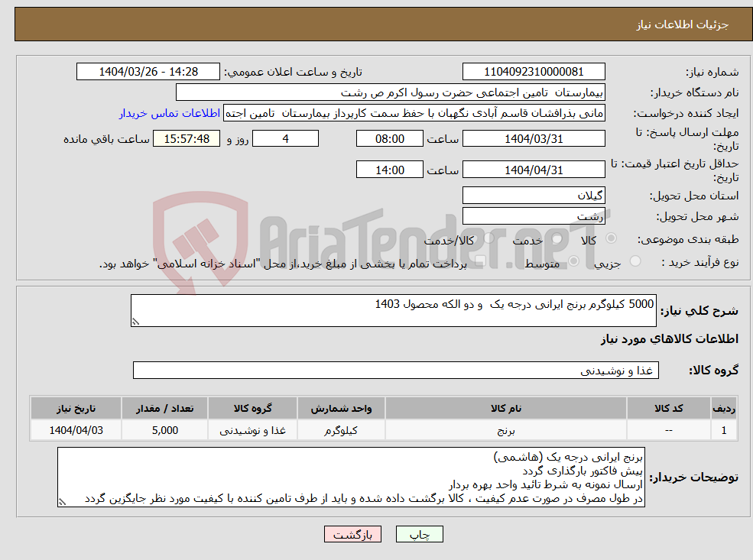
Task: Click the buyer organization name field
Action: [391, 92]
